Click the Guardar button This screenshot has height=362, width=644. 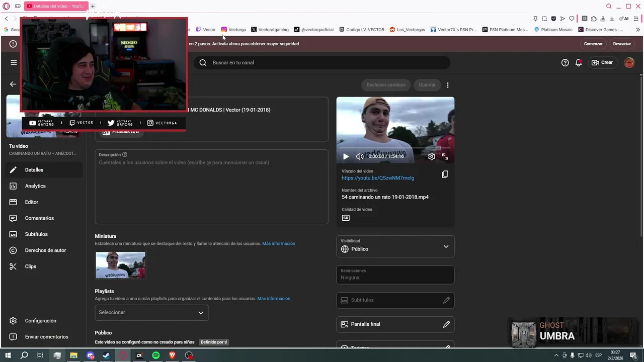[427, 85]
